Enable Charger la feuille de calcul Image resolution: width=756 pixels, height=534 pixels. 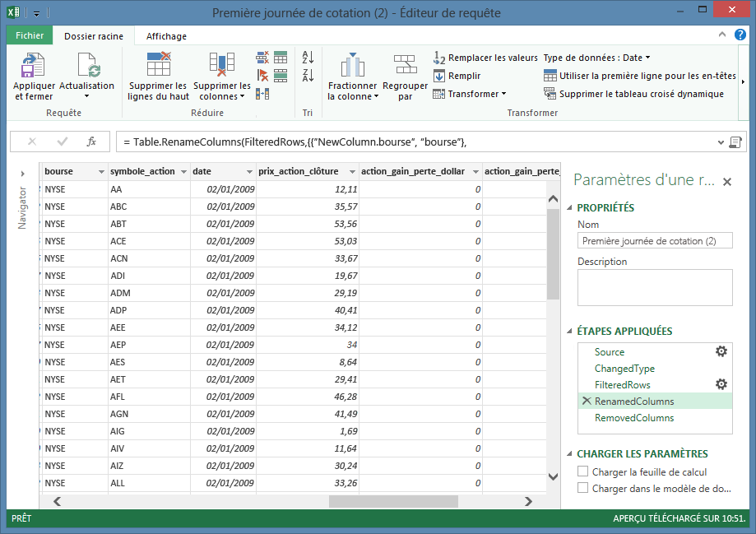click(583, 472)
